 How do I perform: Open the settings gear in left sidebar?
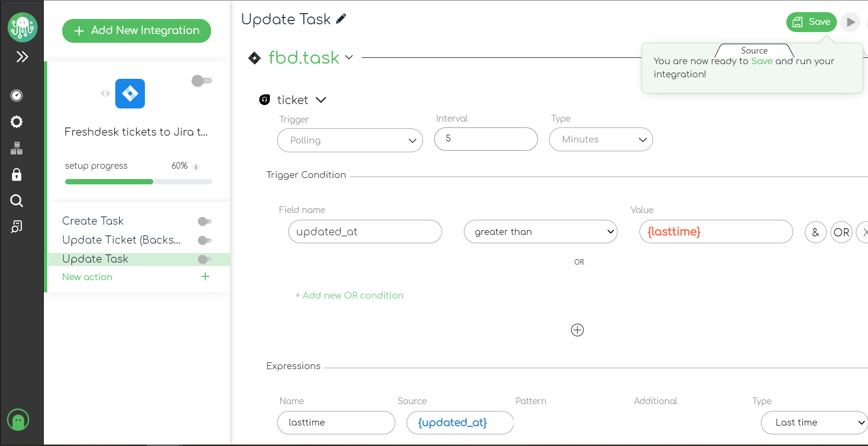click(x=17, y=122)
